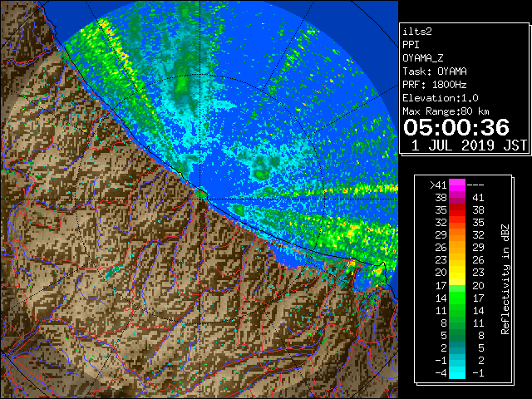
Task: Click the >41 legend value label
Action: click(438, 185)
